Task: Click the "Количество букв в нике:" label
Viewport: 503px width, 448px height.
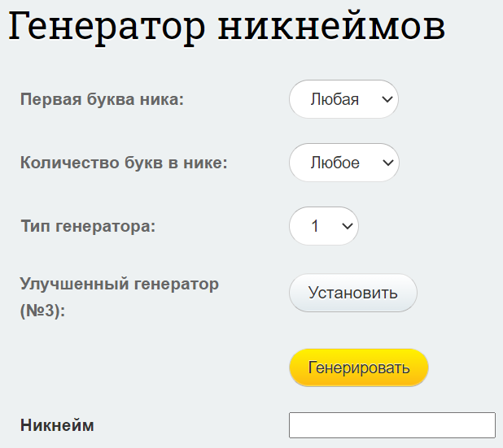Action: [x=124, y=163]
